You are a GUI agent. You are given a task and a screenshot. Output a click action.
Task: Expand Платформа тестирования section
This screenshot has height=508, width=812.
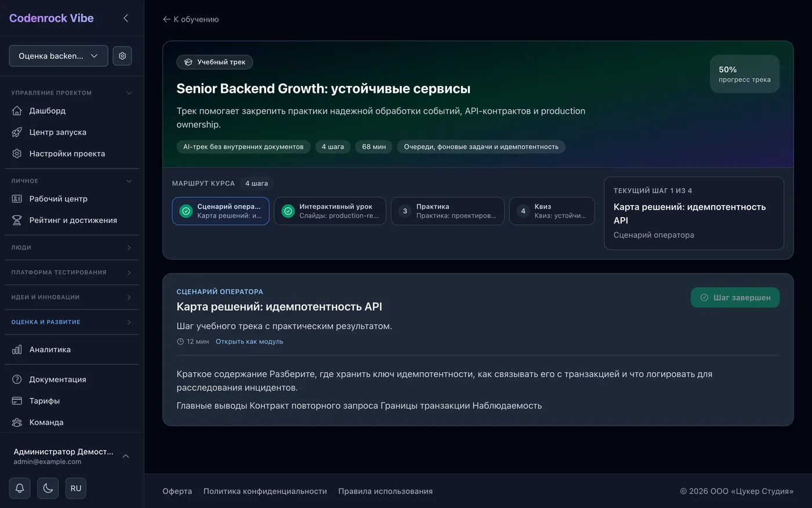(72, 272)
